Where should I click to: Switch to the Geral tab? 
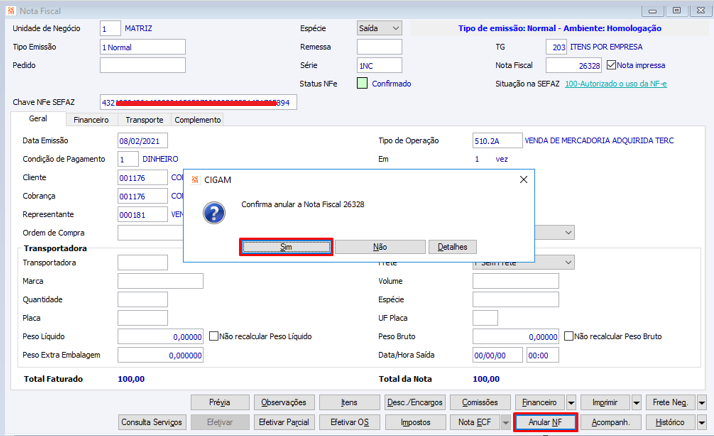tap(38, 118)
